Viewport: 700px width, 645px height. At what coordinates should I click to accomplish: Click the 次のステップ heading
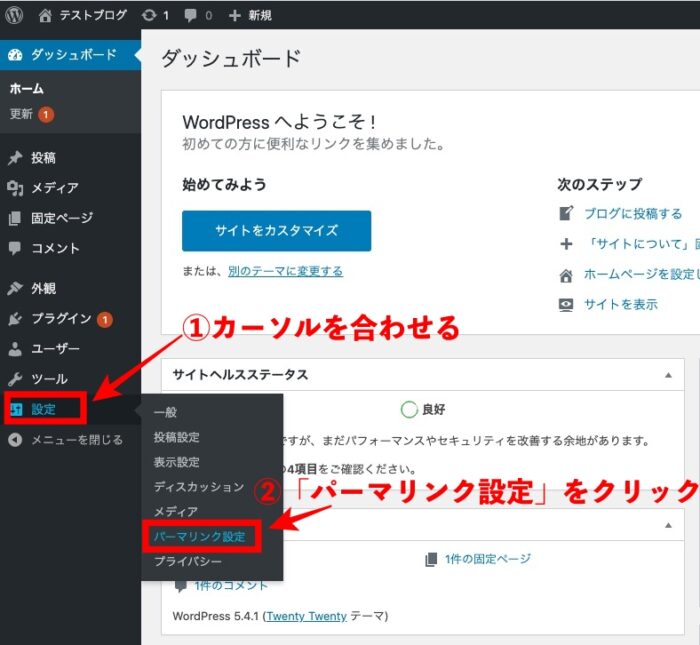click(x=600, y=184)
